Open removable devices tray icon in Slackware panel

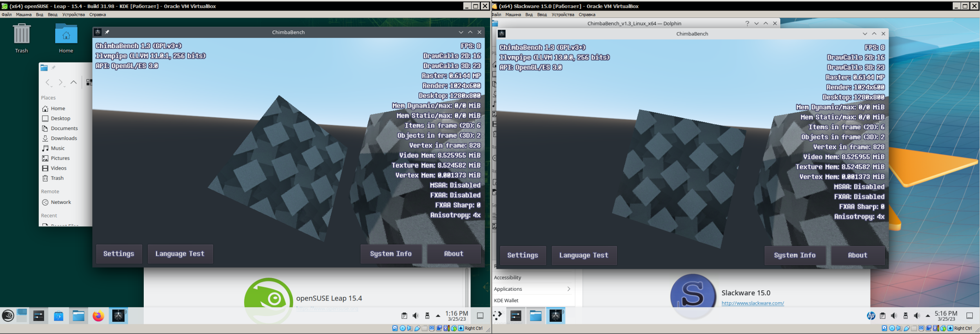(905, 316)
